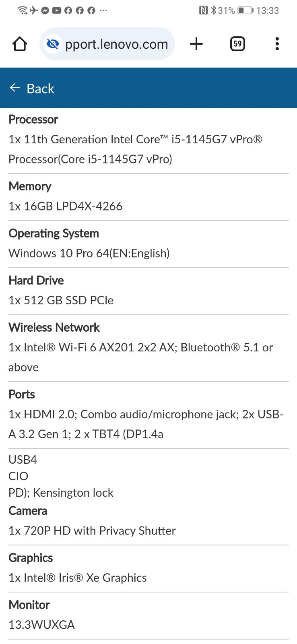
Task: Tap the Wireless Network heading
Action: [54, 327]
